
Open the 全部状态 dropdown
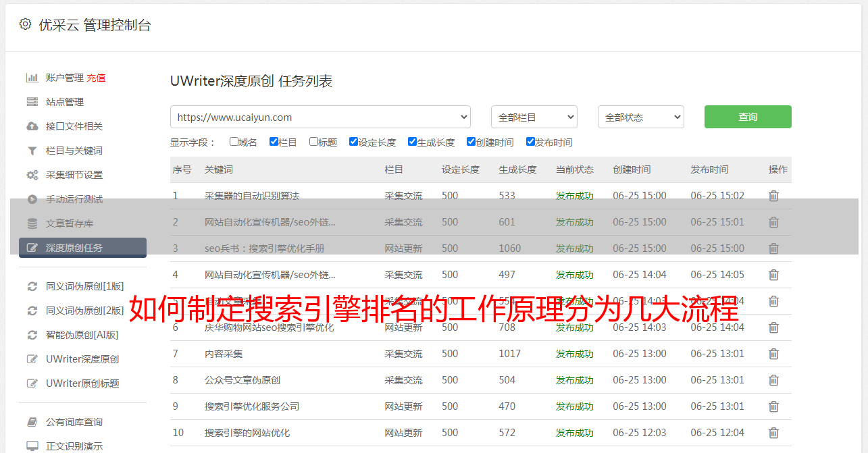pyautogui.click(x=641, y=117)
